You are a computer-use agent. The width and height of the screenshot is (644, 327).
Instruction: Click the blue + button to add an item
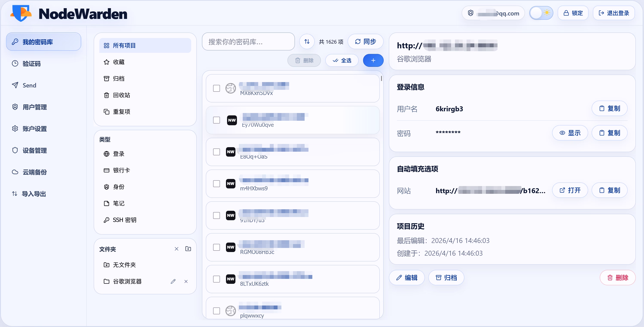click(x=373, y=60)
